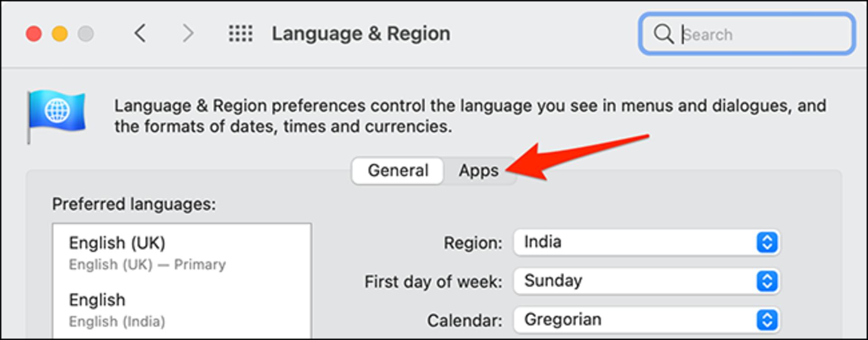Show all preferences via grid icon
Image resolution: width=868 pixels, height=340 pixels.
[x=241, y=33]
